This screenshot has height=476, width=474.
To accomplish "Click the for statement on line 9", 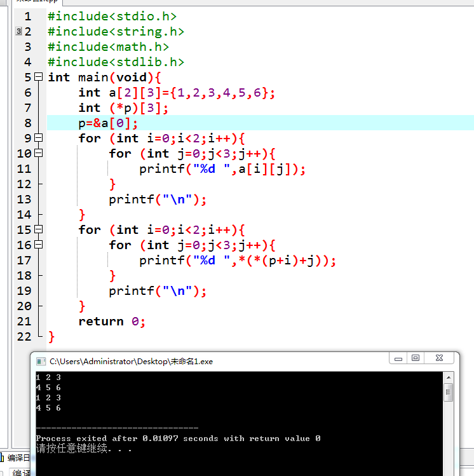I will 161,139.
